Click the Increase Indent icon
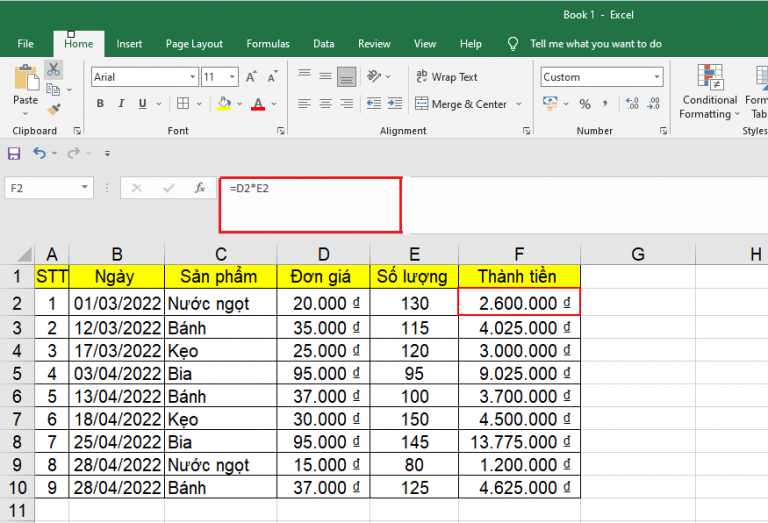This screenshot has width=768, height=523. [395, 103]
